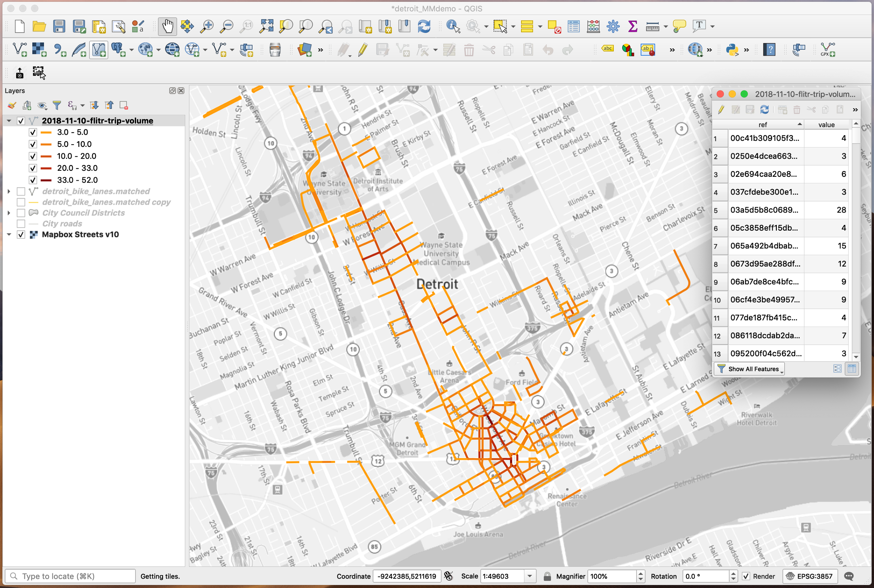Click the New Project icon
The image size is (874, 588).
(x=19, y=26)
